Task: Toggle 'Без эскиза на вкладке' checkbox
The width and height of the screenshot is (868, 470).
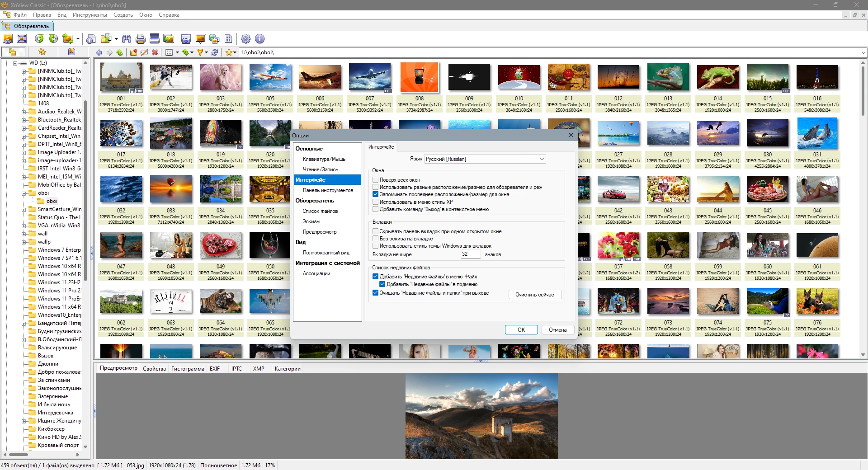Action: pyautogui.click(x=375, y=239)
